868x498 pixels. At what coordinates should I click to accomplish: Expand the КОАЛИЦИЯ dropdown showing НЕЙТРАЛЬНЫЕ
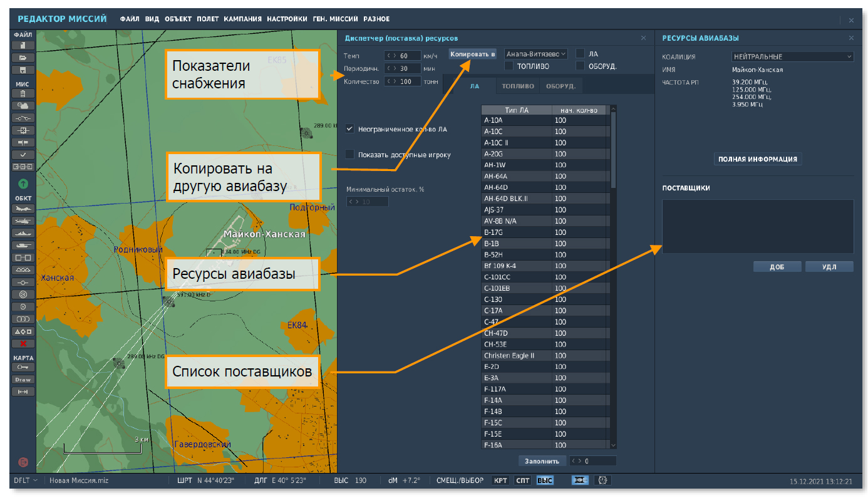click(792, 57)
